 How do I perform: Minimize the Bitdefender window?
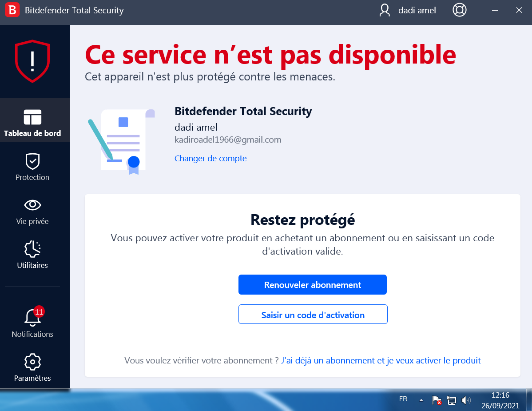[x=495, y=10]
